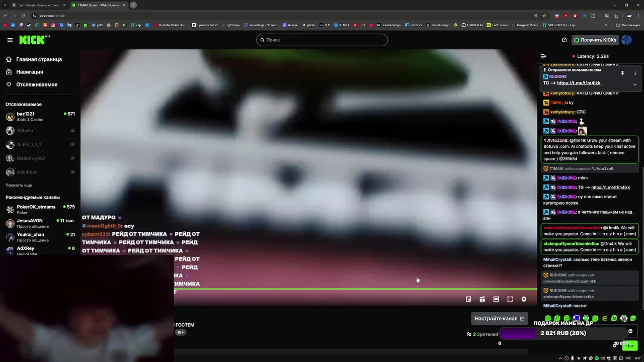
Task: Open Earth zoom bookmark
Action: [x=497, y=25]
